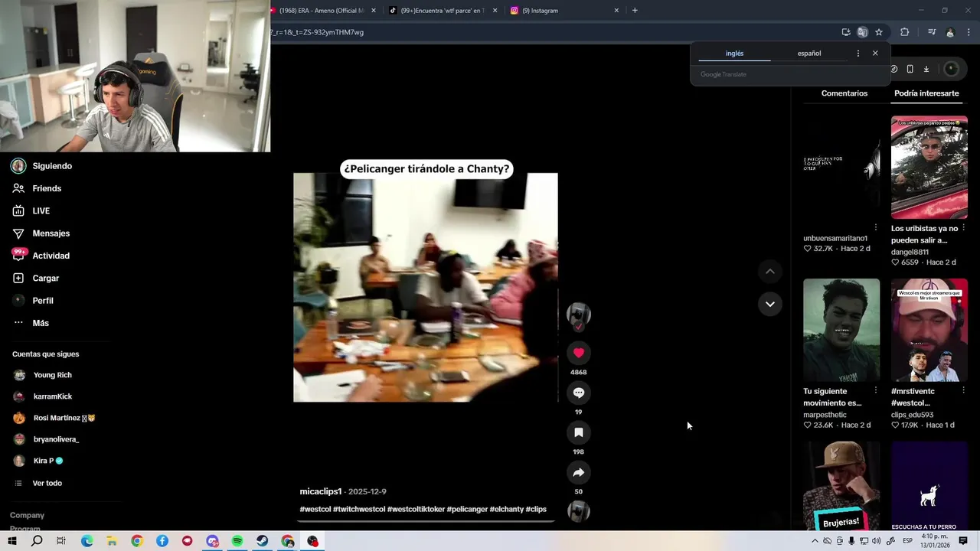Open the Chrome profile avatar

coord(950,32)
